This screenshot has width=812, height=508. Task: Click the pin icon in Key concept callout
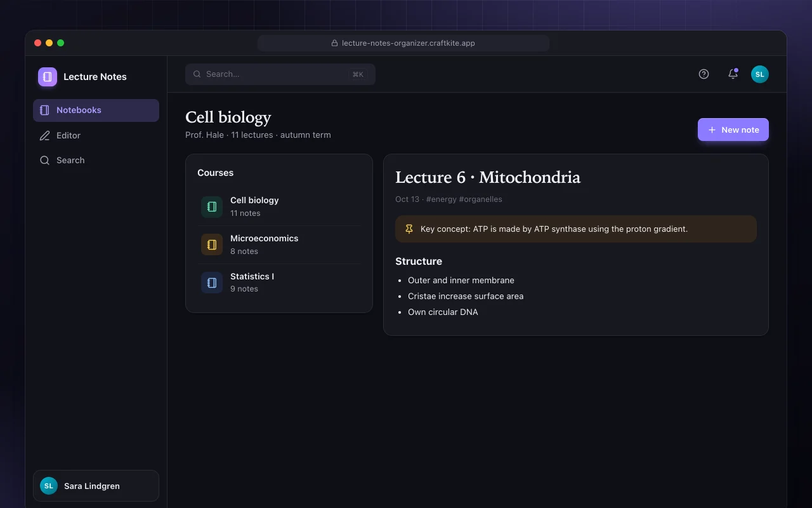[x=409, y=229]
